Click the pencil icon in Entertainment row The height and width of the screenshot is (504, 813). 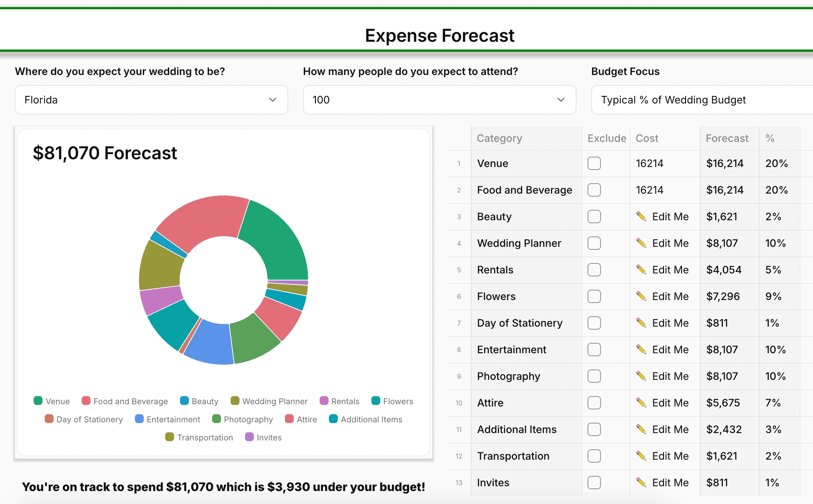pos(641,349)
